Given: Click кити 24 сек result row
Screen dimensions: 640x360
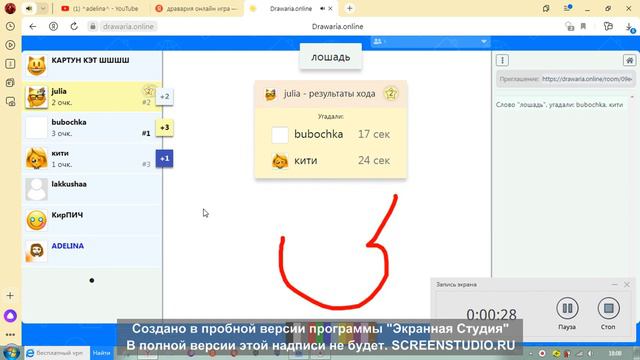Looking at the screenshot, I should (331, 161).
